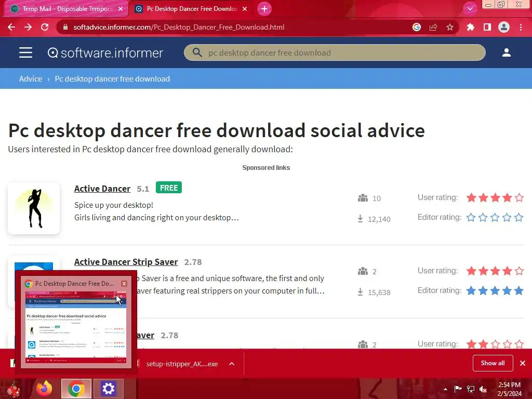Click the address bar URL
The height and width of the screenshot is (399, 532).
(x=179, y=27)
